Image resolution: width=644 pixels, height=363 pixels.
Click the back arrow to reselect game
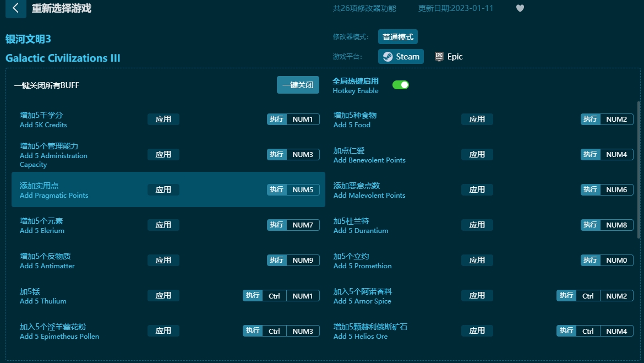coord(15,9)
